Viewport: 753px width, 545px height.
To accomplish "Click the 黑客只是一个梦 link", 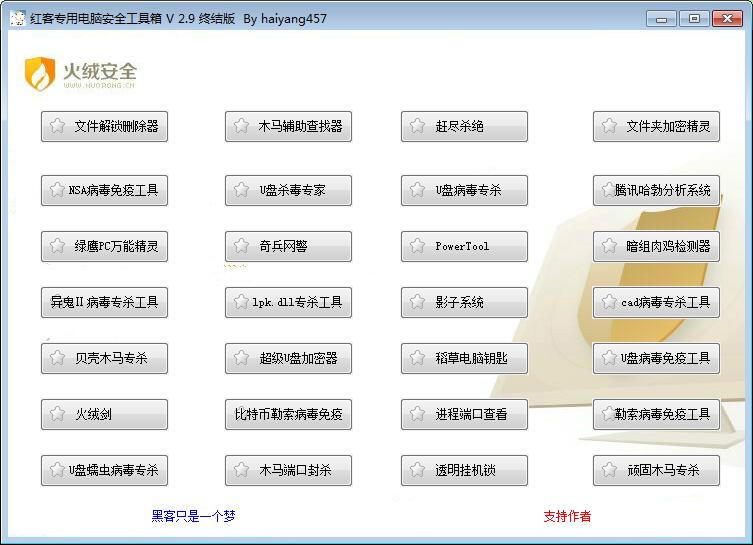I will tap(193, 516).
